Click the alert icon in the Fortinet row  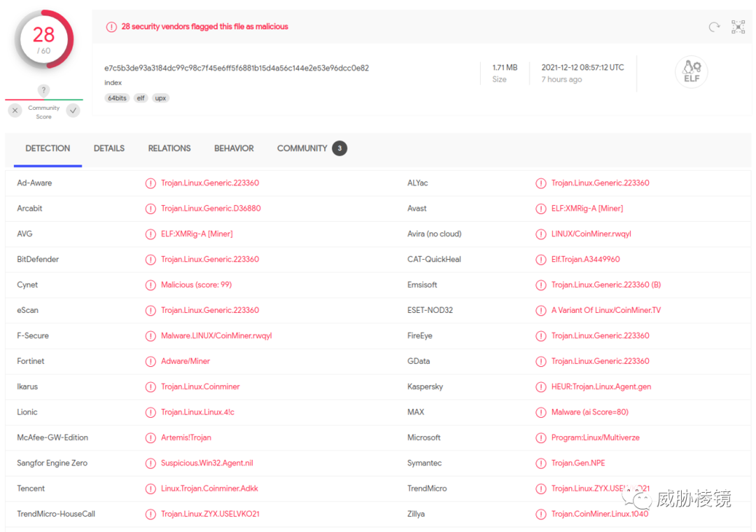tap(150, 361)
